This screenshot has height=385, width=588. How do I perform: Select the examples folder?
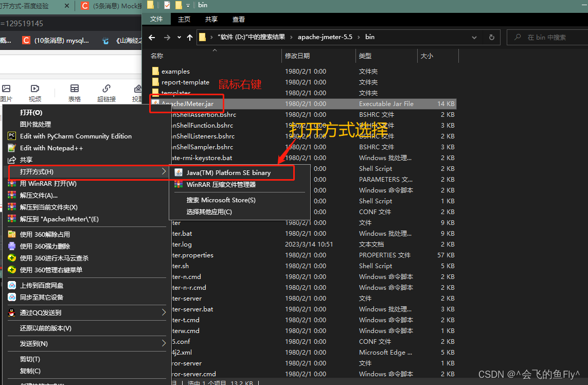click(x=175, y=72)
